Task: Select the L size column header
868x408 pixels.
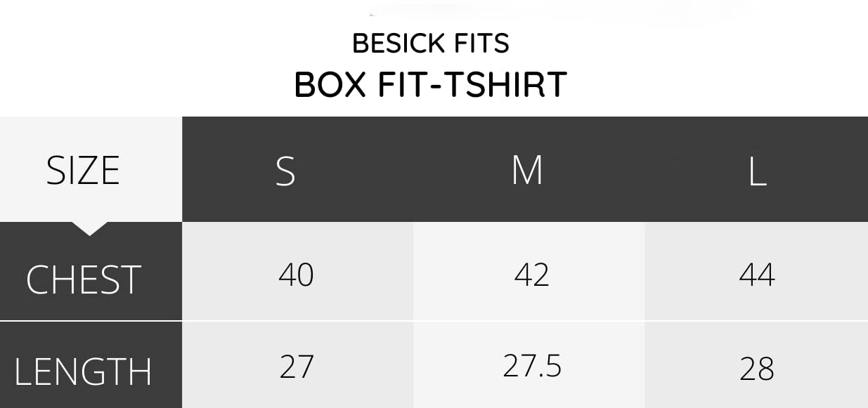Action: [757, 171]
